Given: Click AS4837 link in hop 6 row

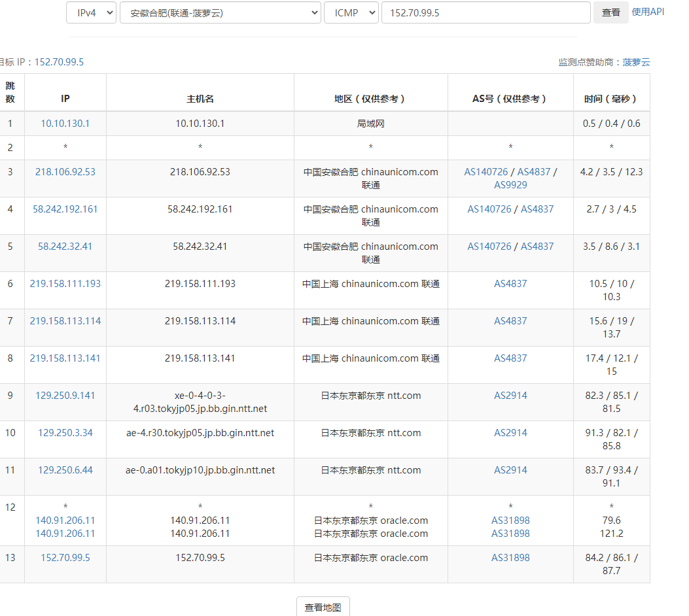Looking at the screenshot, I should point(510,284).
